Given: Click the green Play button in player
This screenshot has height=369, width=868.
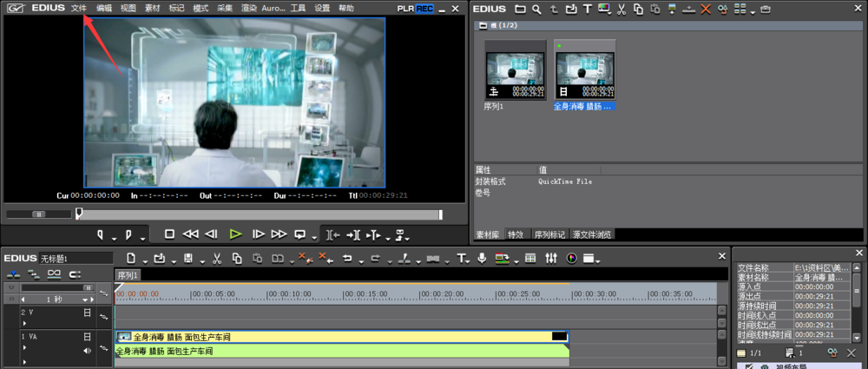Looking at the screenshot, I should (x=235, y=234).
